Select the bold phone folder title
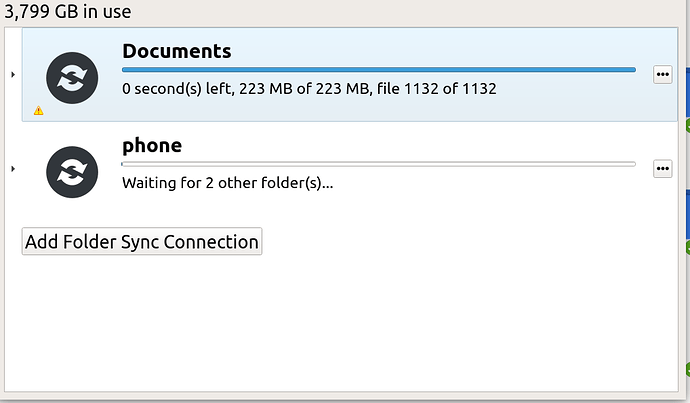This screenshot has height=403, width=690. (152, 146)
